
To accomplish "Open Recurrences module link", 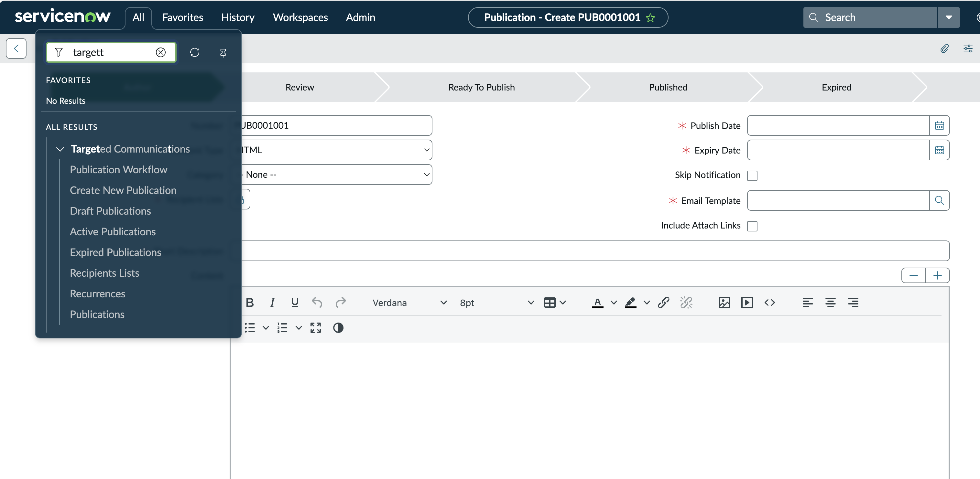I will point(97,294).
